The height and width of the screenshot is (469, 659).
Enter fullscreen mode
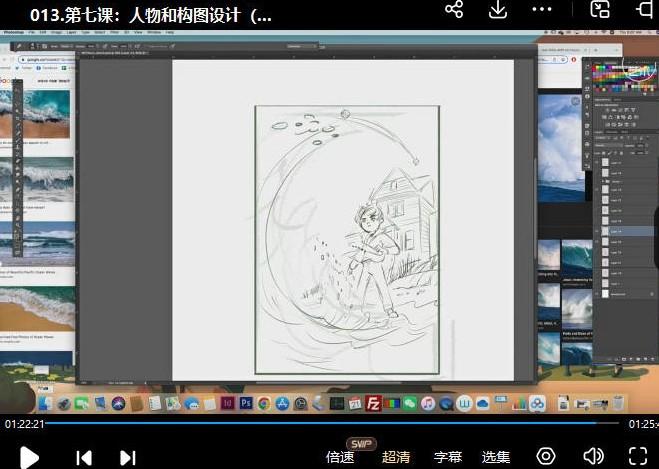click(x=638, y=457)
